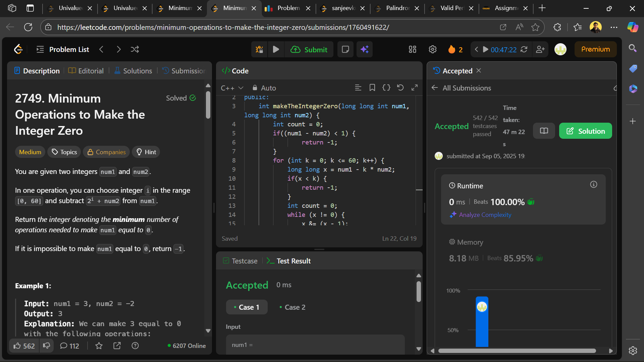Screen dimensions: 644x362
Task: Format code with the align icon
Action: coord(358,88)
